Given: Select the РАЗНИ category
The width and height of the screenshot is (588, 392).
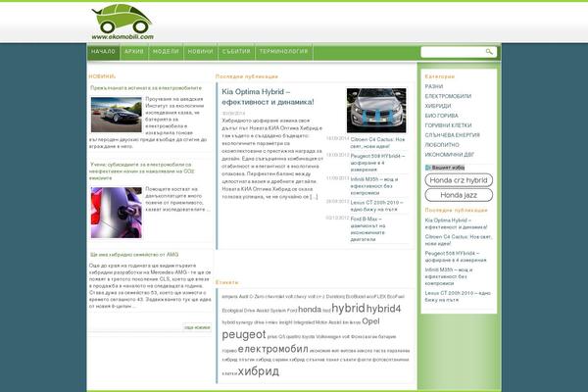Looking at the screenshot, I should (434, 86).
